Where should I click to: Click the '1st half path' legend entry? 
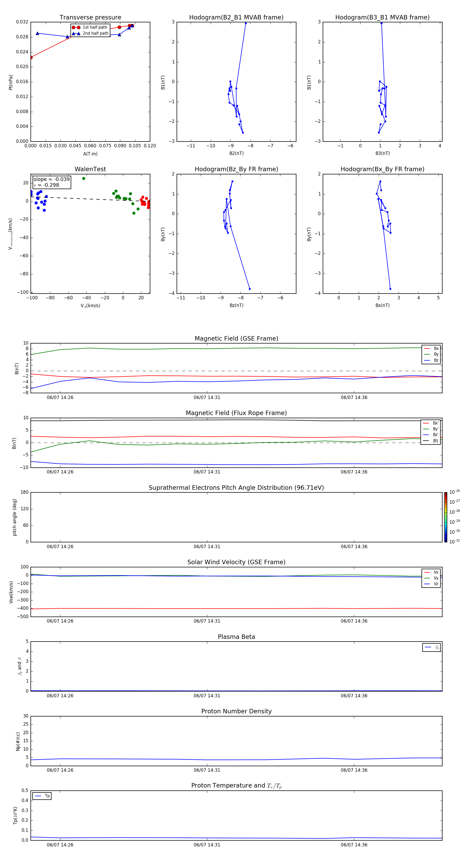coord(90,27)
